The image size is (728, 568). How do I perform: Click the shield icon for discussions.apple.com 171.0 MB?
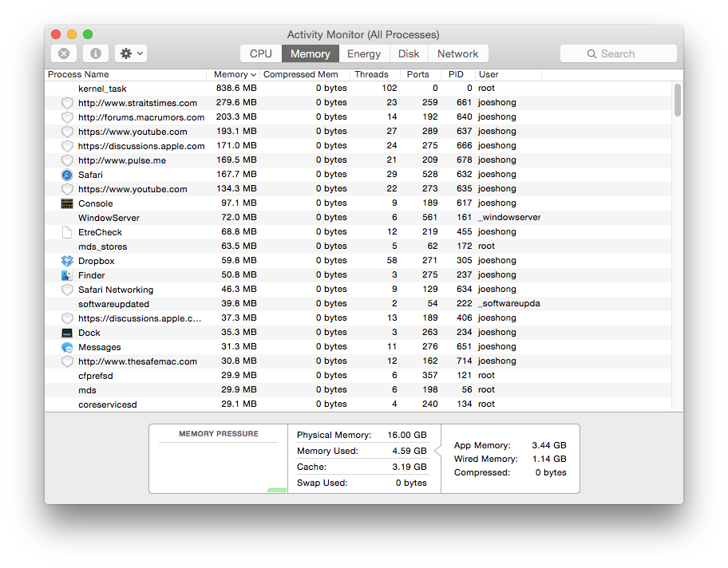click(x=67, y=146)
